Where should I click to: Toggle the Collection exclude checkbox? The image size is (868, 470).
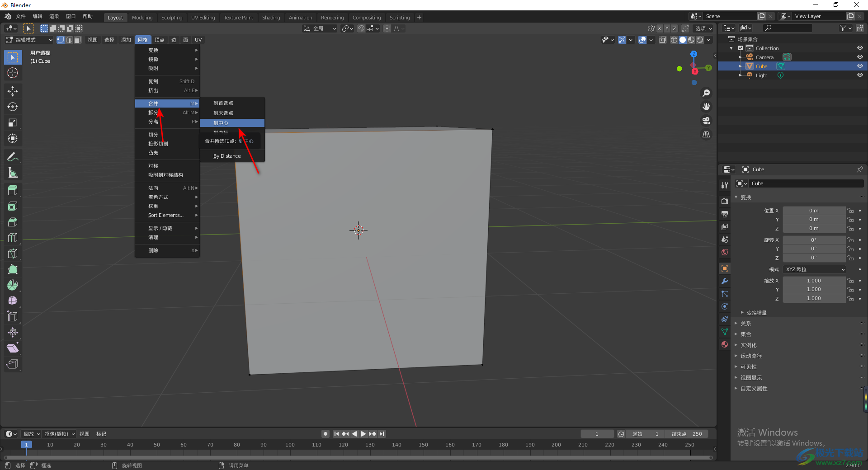(x=741, y=48)
